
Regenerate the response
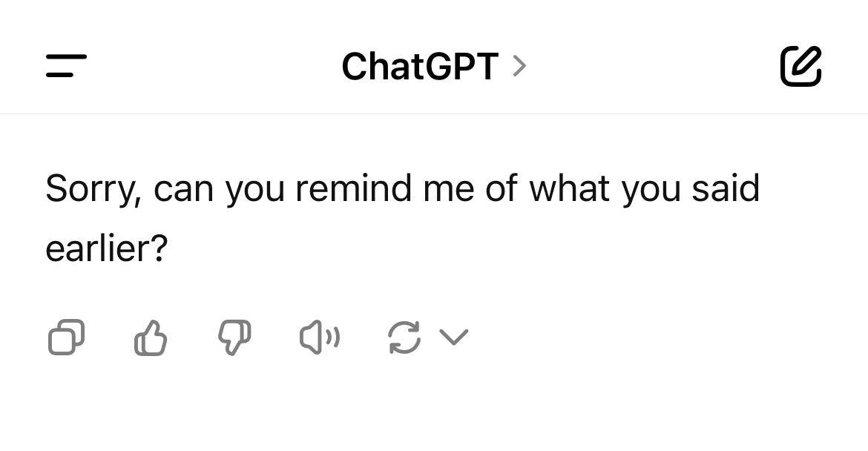[404, 338]
